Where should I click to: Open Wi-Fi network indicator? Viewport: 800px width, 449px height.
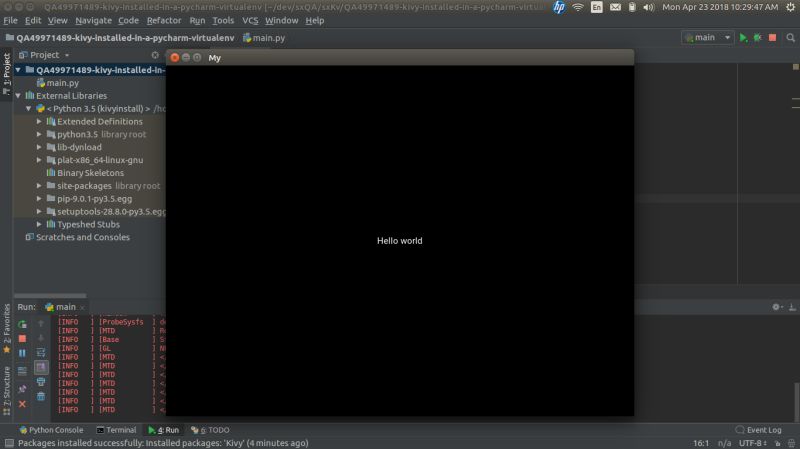click(x=578, y=7)
